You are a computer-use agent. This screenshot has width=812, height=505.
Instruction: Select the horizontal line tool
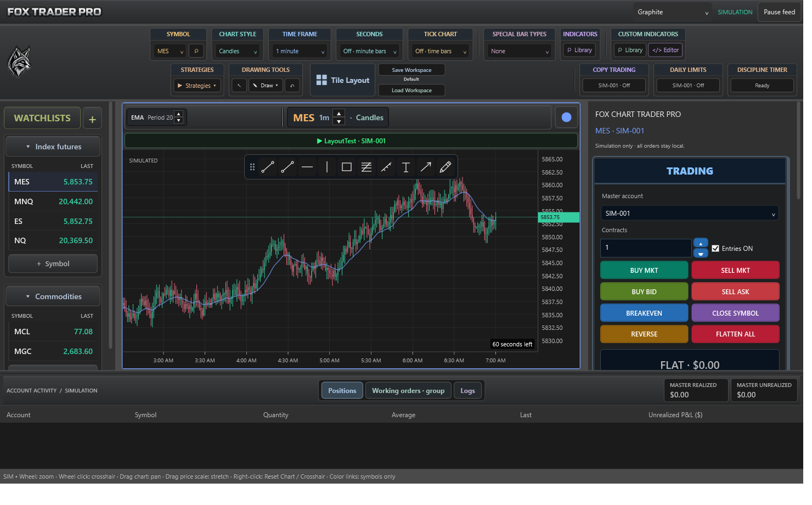click(x=307, y=167)
